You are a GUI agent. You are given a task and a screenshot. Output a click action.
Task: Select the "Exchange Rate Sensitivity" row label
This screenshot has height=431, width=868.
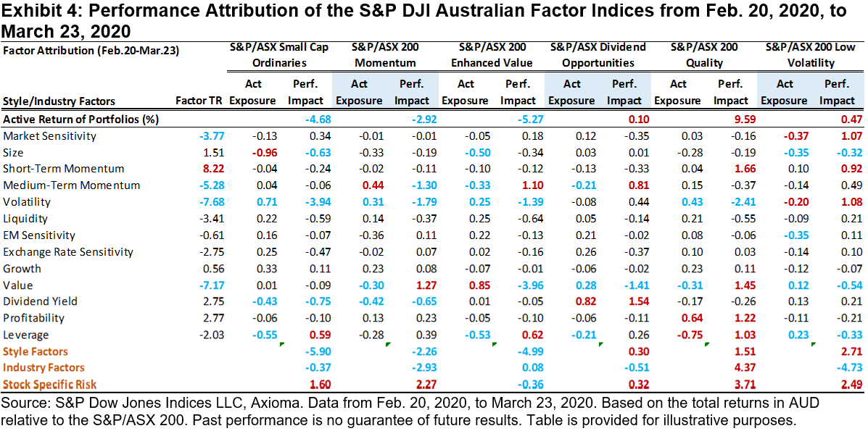(x=68, y=252)
